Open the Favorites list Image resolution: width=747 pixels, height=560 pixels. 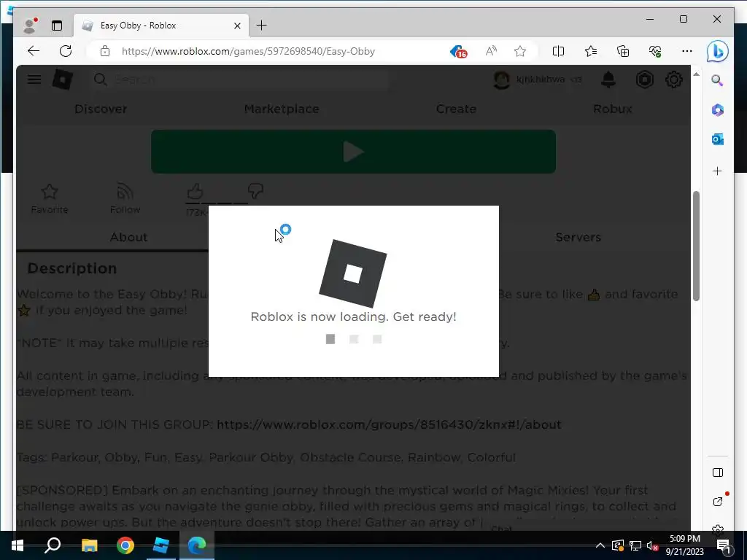[x=591, y=51]
